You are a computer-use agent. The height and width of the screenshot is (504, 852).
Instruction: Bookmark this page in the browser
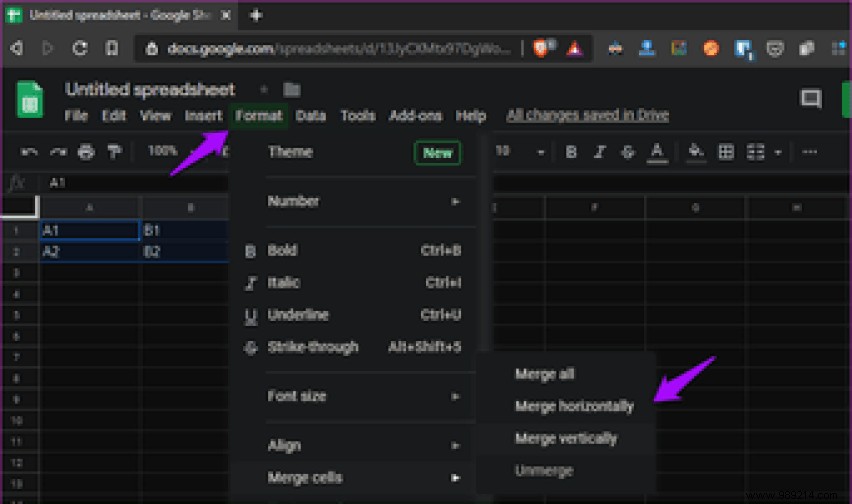pyautogui.click(x=112, y=48)
